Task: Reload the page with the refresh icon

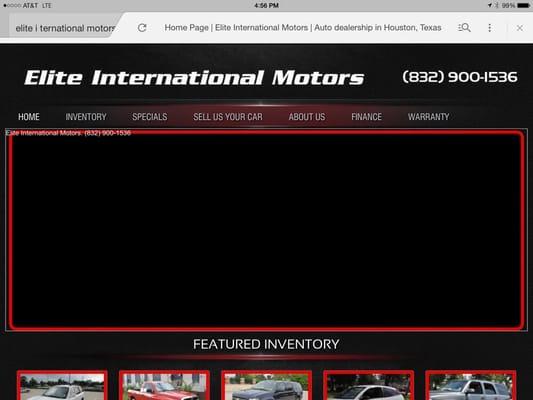Action: tap(142, 28)
